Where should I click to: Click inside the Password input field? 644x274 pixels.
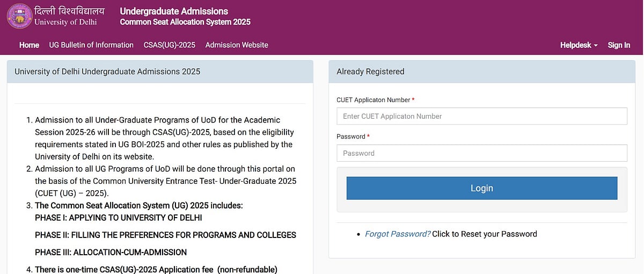(x=481, y=153)
